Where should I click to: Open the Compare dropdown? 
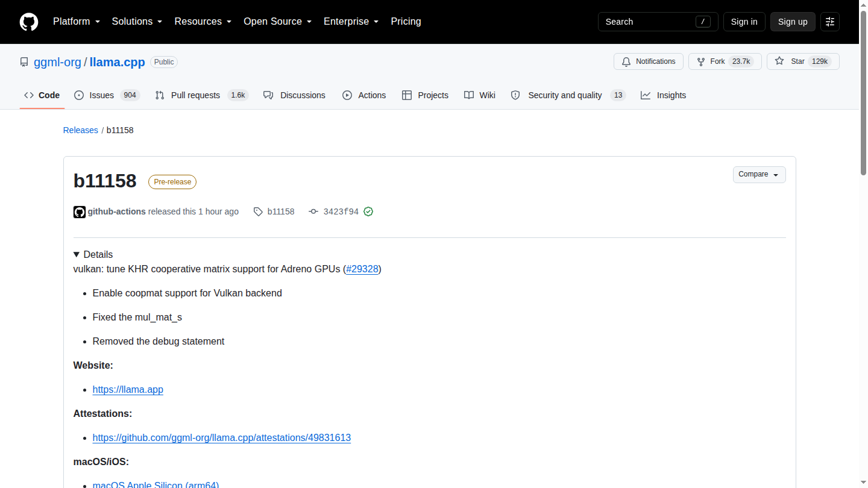click(759, 175)
